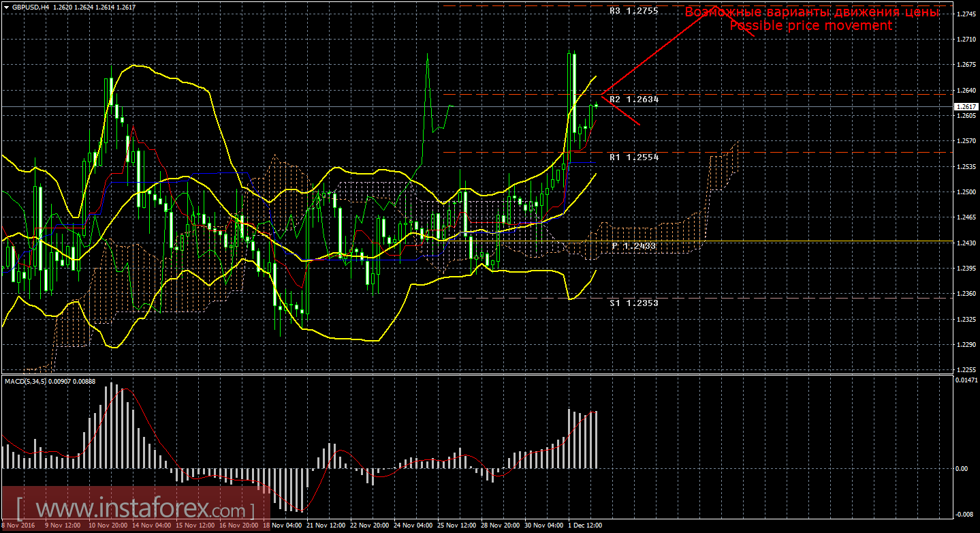This screenshot has width=980, height=533.
Task: Click 1.2500 on the price axis
Action: (x=966, y=192)
